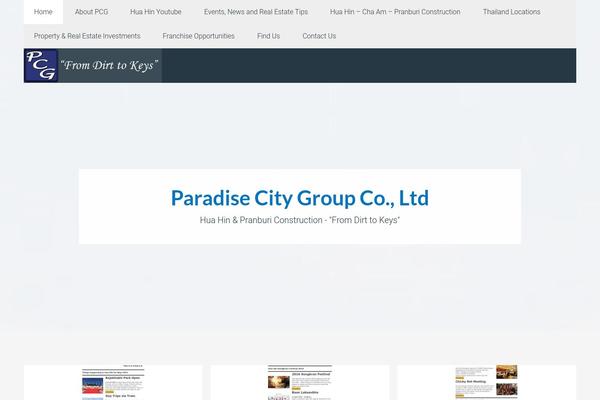Open the Contact Us page
Image resolution: width=600 pixels, height=400 pixels.
click(319, 36)
